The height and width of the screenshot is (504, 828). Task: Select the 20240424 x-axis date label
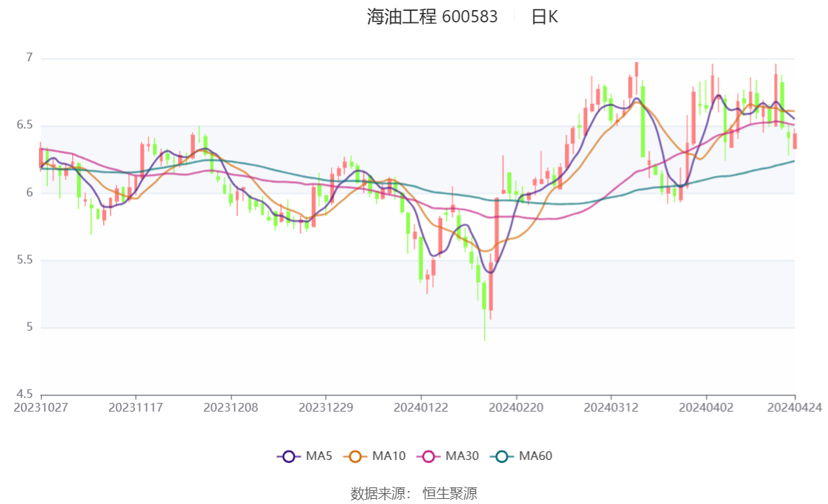(794, 407)
